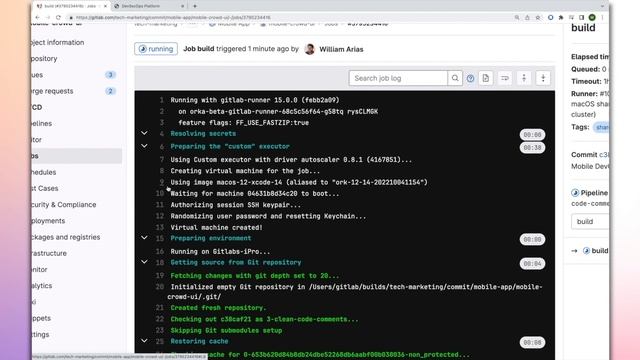Show the complete raw job log
This screenshot has height=360, width=640.
click(486, 78)
